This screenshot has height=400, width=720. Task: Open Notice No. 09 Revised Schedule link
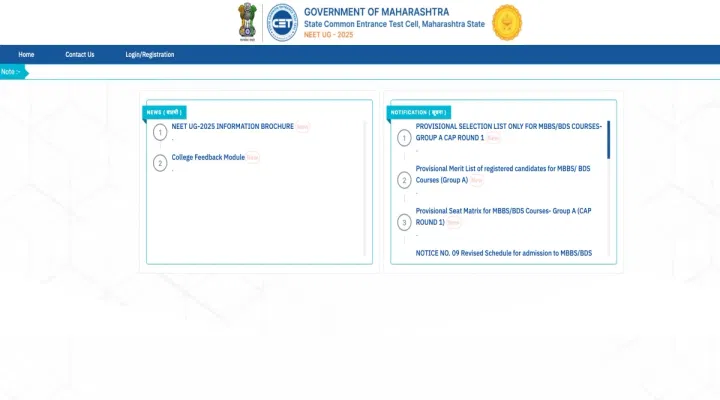pos(503,253)
